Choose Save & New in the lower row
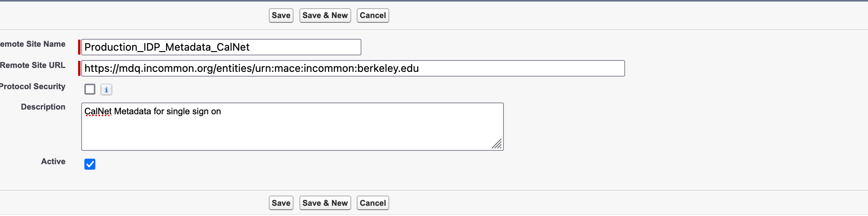This screenshot has height=216, width=868. pos(325,203)
